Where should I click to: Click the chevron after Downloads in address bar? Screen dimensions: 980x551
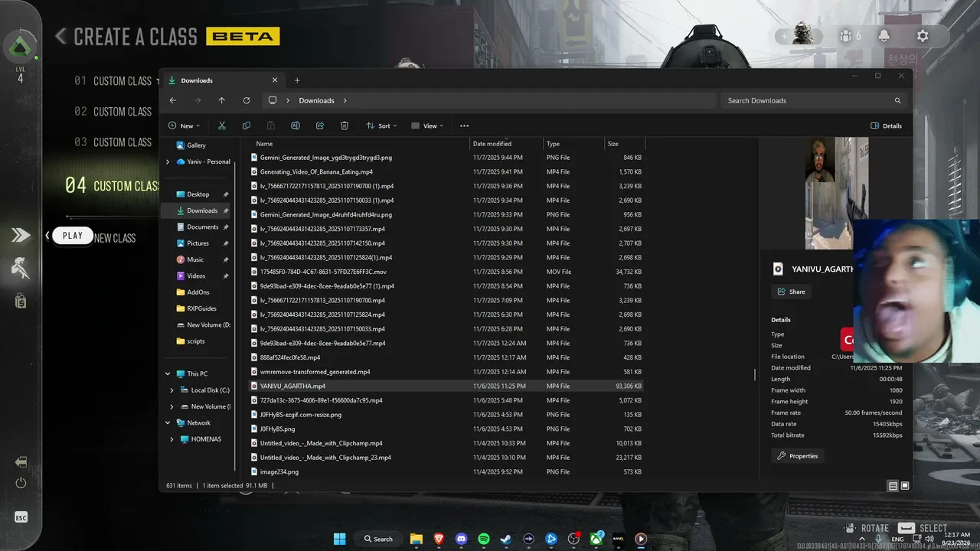[345, 100]
